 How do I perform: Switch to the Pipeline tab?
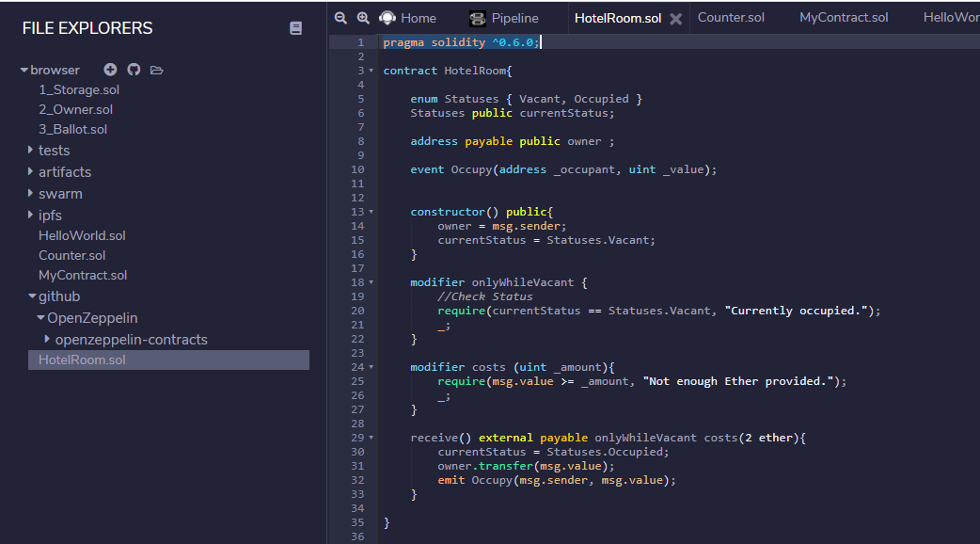click(x=514, y=18)
